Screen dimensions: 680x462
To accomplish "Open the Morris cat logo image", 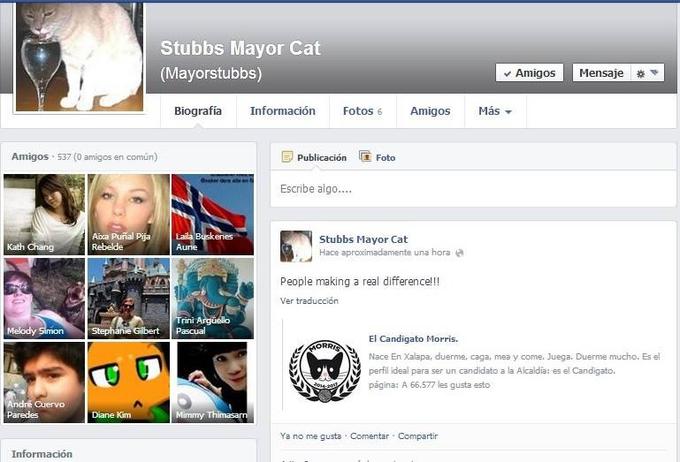I will [325, 370].
